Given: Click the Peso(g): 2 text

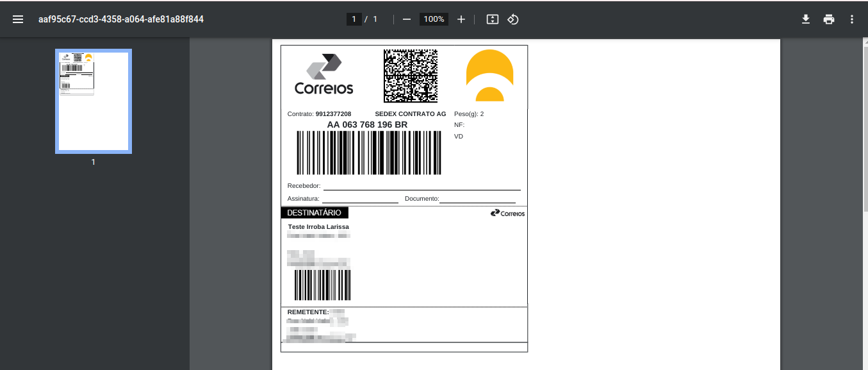Looking at the screenshot, I should pyautogui.click(x=469, y=114).
